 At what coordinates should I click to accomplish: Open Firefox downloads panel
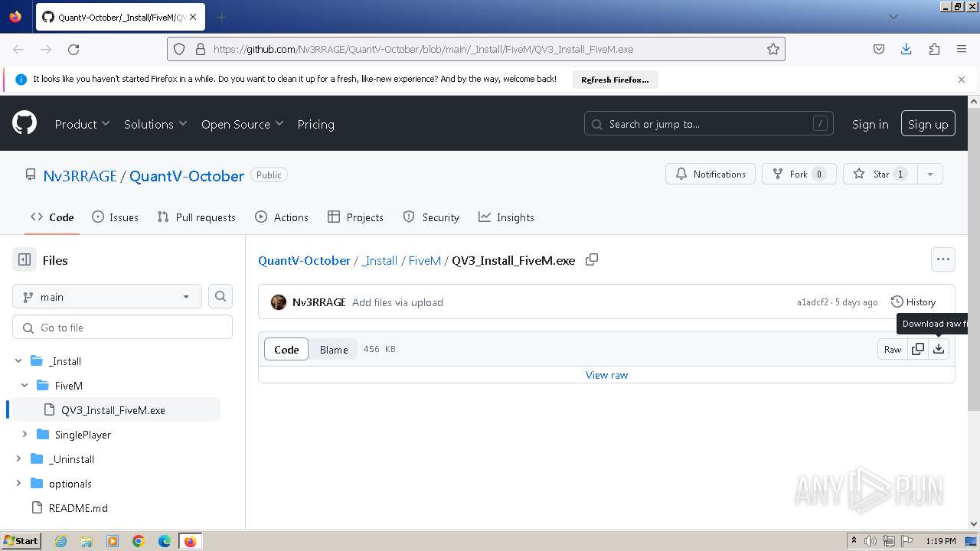point(906,49)
